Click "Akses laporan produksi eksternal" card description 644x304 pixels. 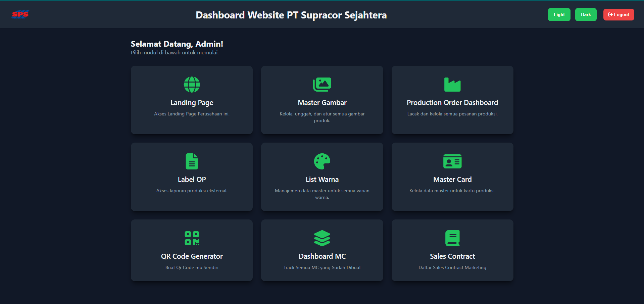pyautogui.click(x=192, y=191)
